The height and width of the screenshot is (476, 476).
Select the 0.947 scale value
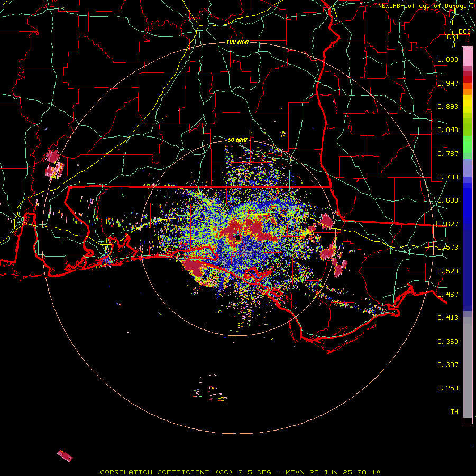448,83
